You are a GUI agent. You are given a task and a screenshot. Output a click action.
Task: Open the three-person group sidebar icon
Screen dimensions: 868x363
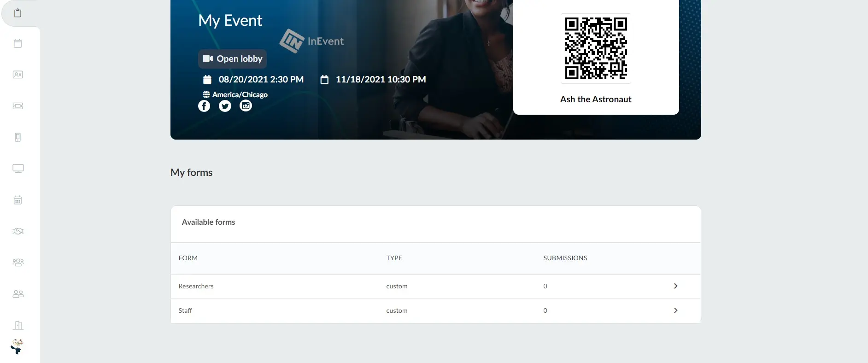(18, 263)
